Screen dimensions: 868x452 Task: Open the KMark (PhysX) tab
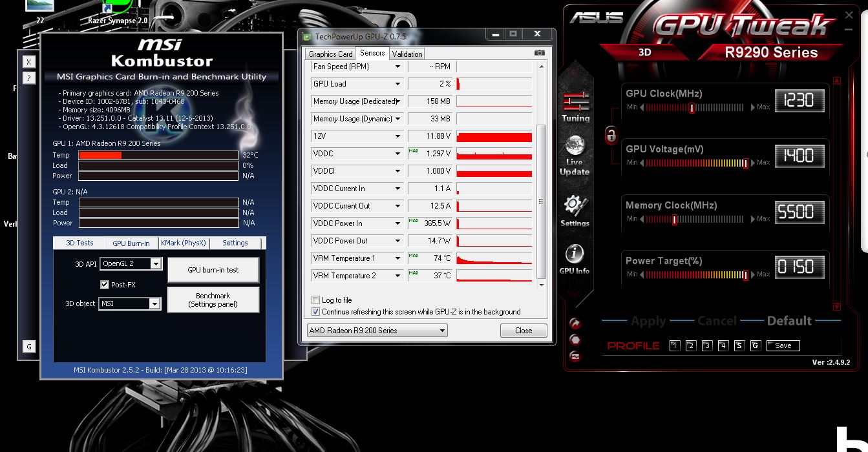183,243
